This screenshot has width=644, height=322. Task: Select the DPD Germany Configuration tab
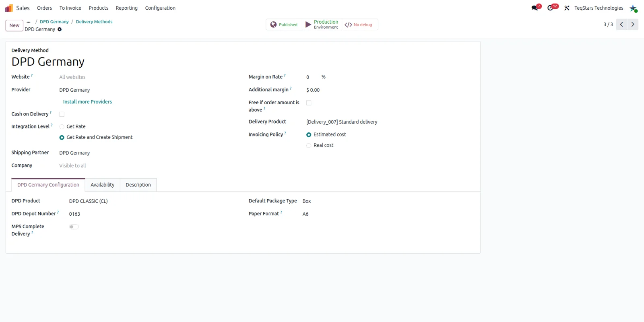(x=48, y=185)
